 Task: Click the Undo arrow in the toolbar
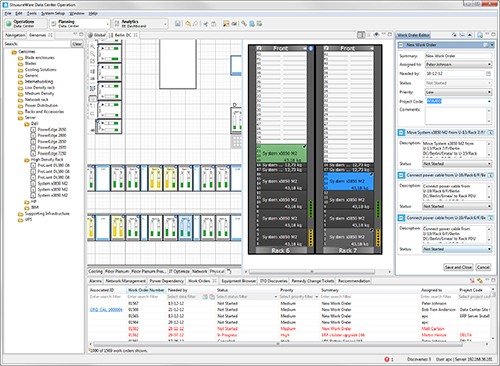pyautogui.click(x=188, y=24)
